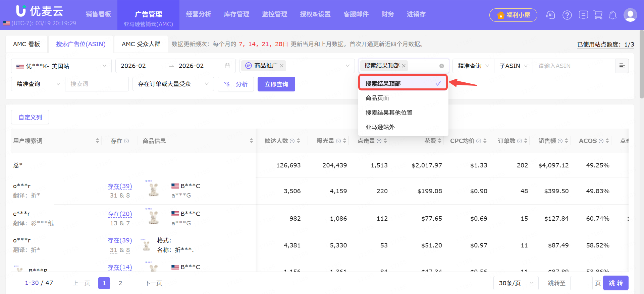Select 亚马逊站外 option
The width and height of the screenshot is (644, 294).
[403, 127]
